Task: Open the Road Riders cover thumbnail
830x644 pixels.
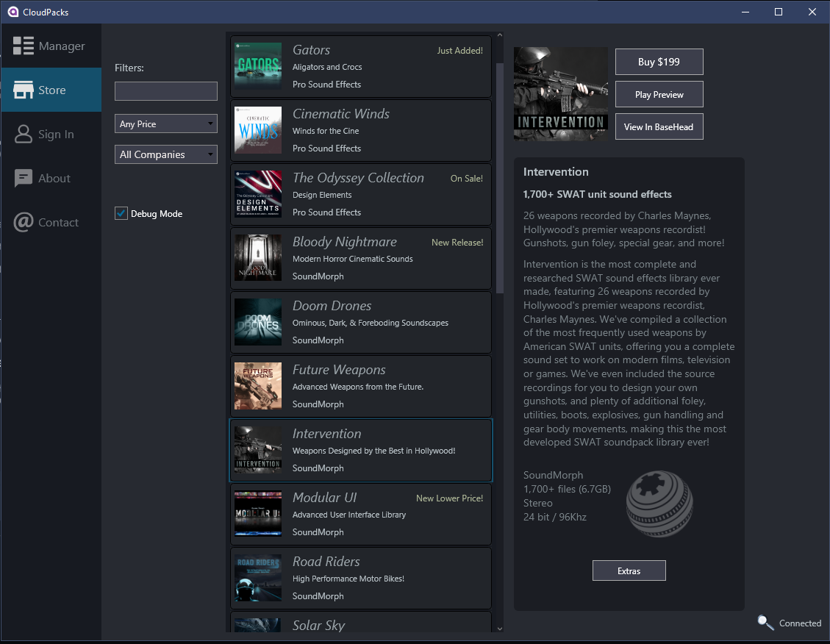Action: [258, 578]
